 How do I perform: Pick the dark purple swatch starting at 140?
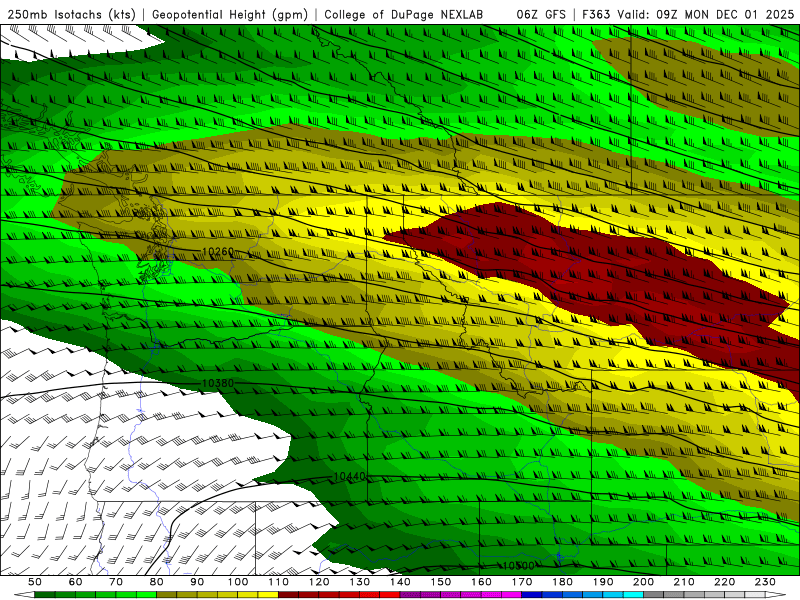point(410,594)
